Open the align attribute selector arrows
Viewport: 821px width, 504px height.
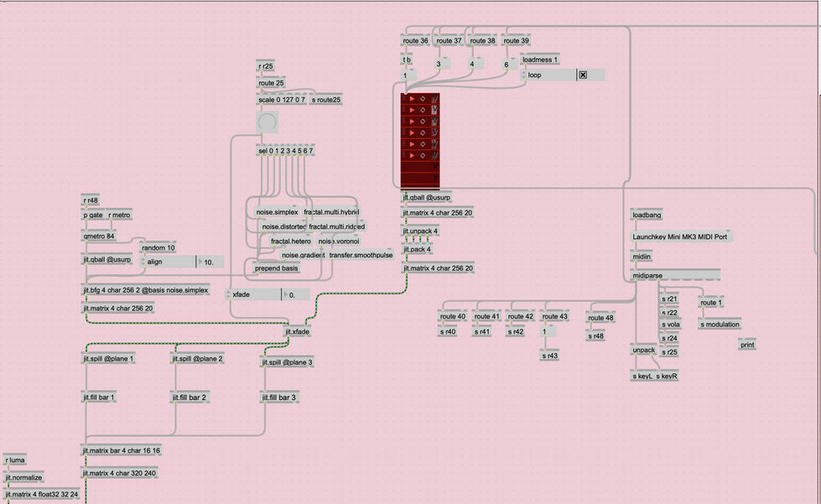[143, 262]
